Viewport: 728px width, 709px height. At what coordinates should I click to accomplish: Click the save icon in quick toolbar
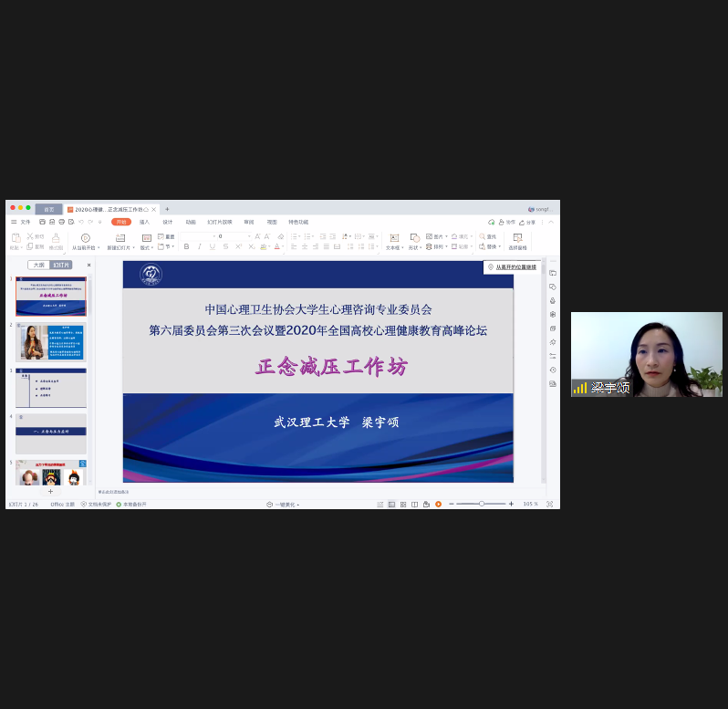[42, 222]
